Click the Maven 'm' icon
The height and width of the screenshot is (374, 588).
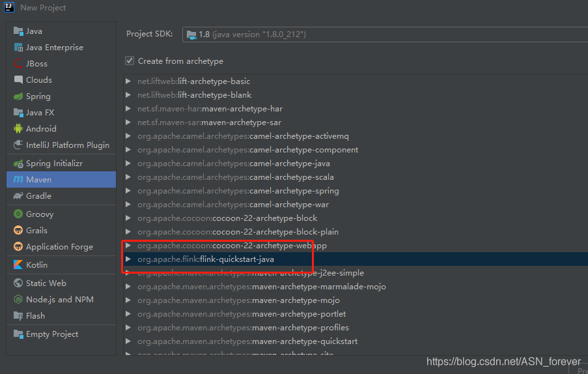(x=18, y=180)
